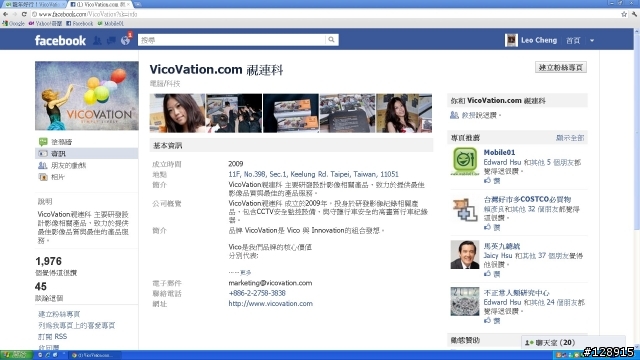Click the Windows Start button
The image size is (640, 360).
tap(16, 355)
